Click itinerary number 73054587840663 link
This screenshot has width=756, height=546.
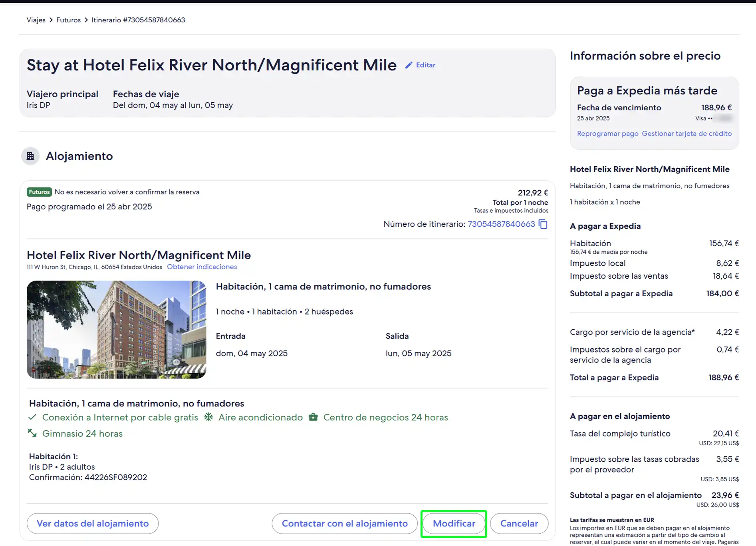pos(501,224)
